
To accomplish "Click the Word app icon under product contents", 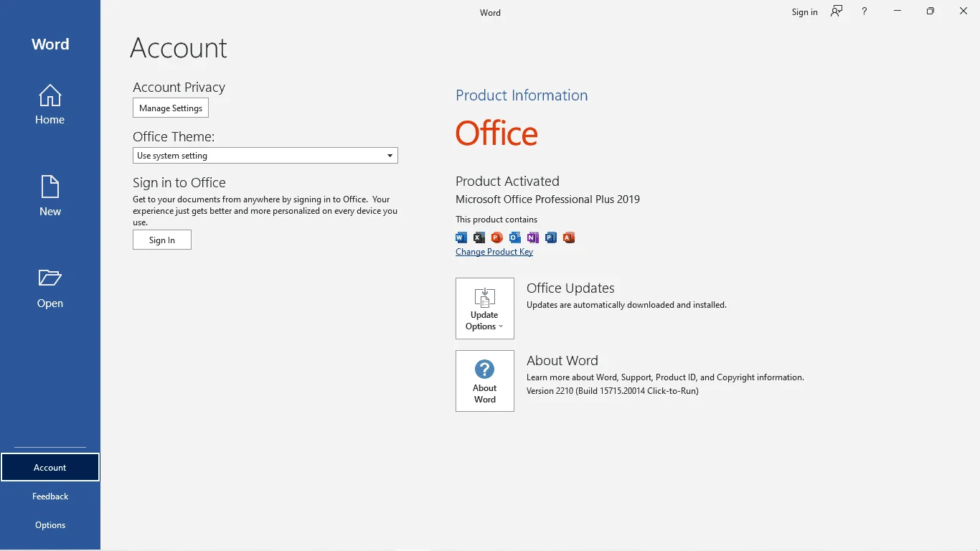I will (x=461, y=237).
